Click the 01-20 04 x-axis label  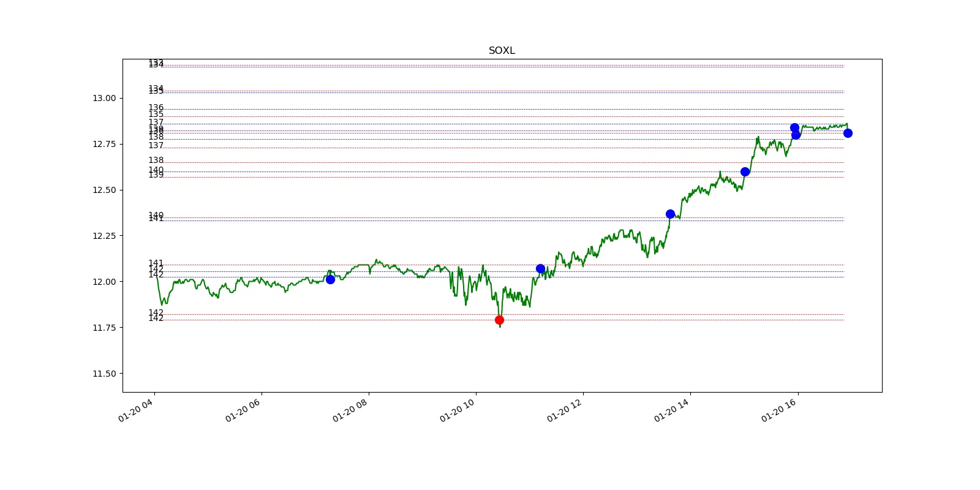pos(135,410)
